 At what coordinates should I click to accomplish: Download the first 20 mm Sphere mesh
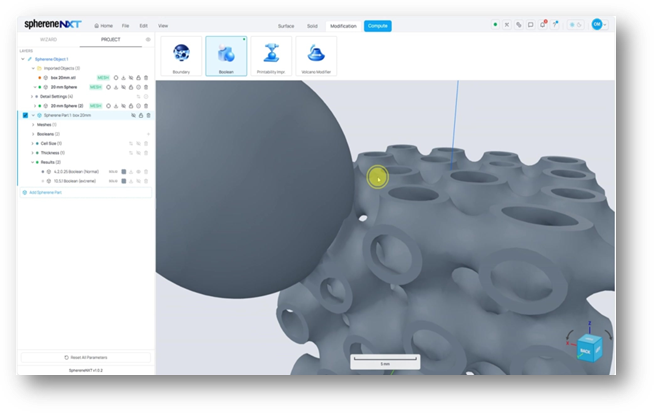click(x=116, y=87)
